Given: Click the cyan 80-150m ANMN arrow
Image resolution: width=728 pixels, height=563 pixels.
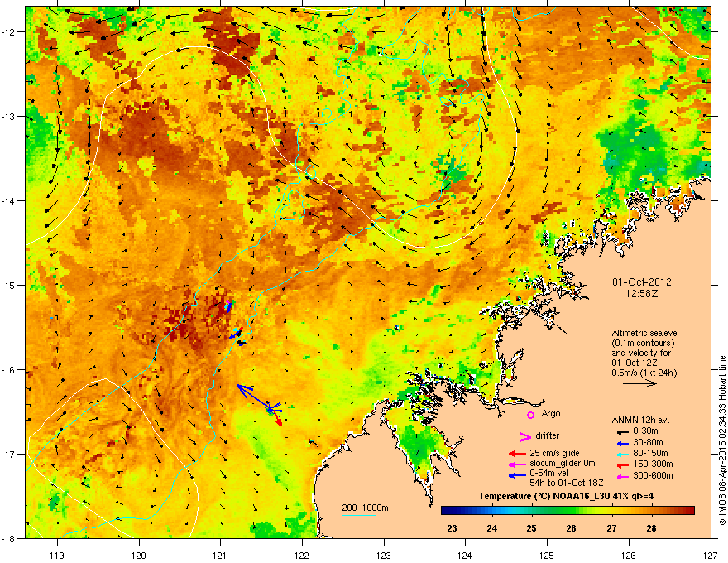Looking at the screenshot, I should (622, 454).
